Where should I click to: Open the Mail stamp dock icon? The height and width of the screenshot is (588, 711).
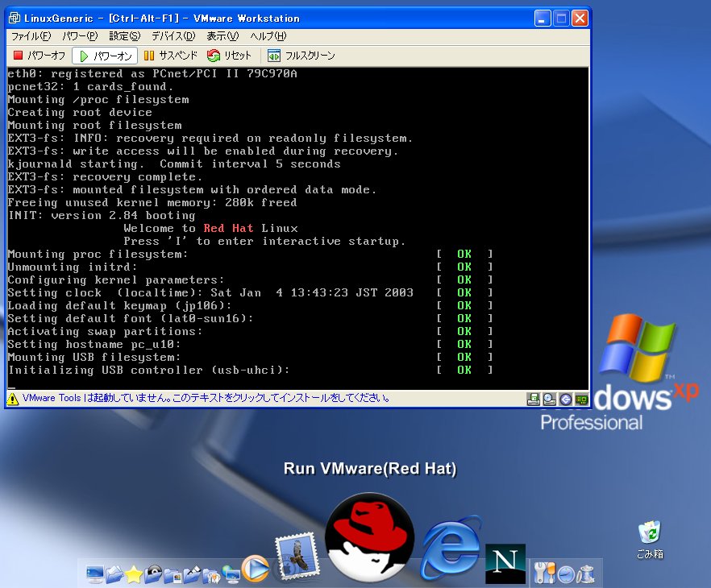click(297, 556)
